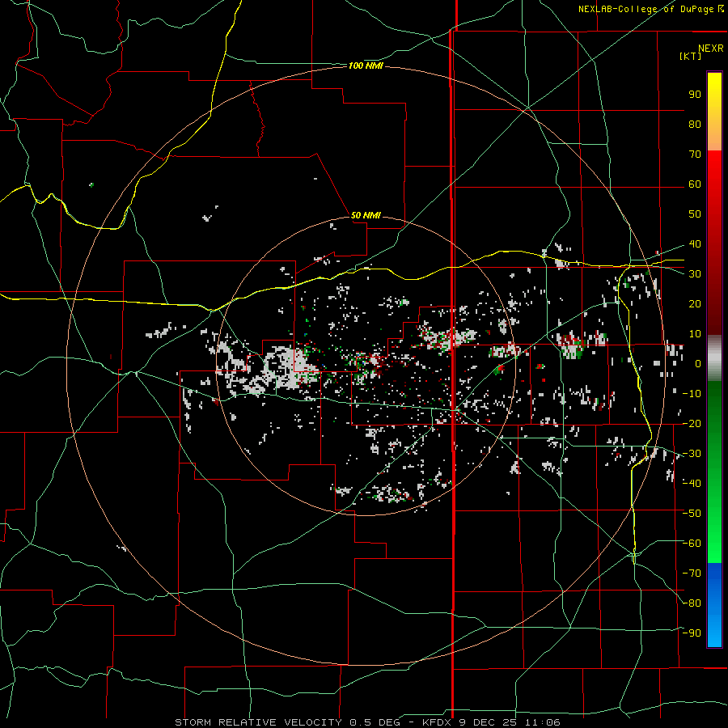
Task: Click the -20 value on velocity scale
Action: pyautogui.click(x=692, y=424)
